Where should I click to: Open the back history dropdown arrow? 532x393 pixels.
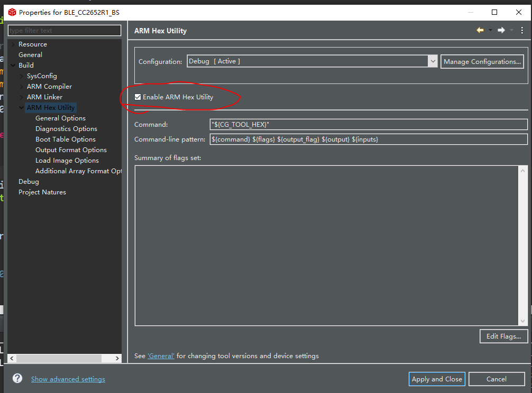pyautogui.click(x=490, y=31)
